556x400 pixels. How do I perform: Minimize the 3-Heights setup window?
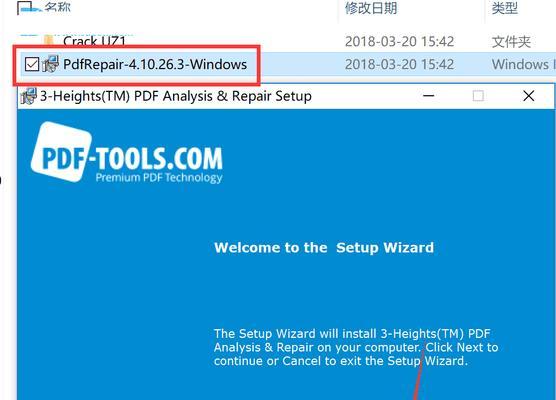pos(429,96)
